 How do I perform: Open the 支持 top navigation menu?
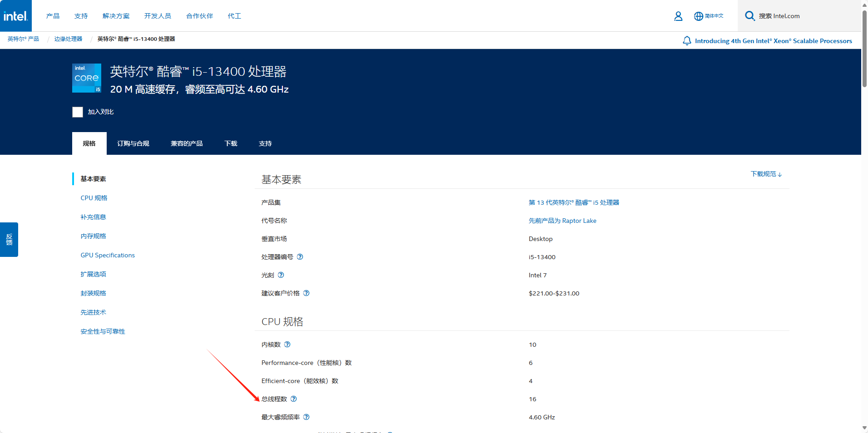[x=81, y=16]
